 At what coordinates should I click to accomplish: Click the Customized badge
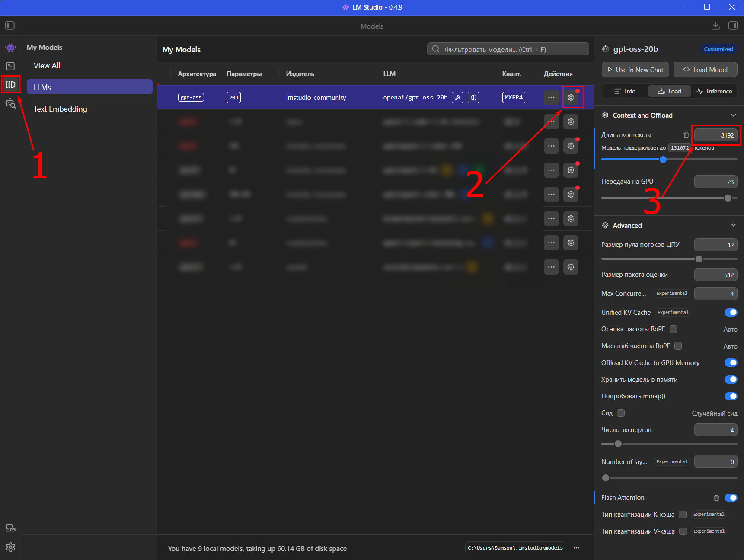[718, 49]
